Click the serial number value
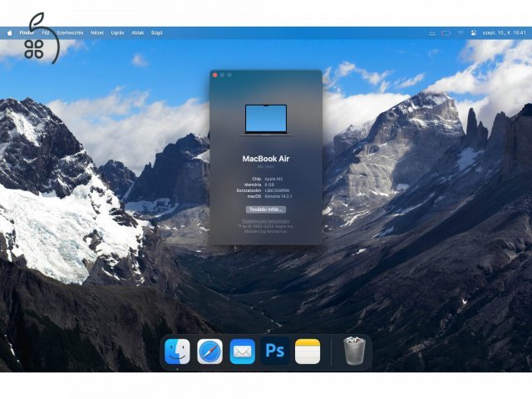Screen dimensions: 532x399 [x=277, y=190]
